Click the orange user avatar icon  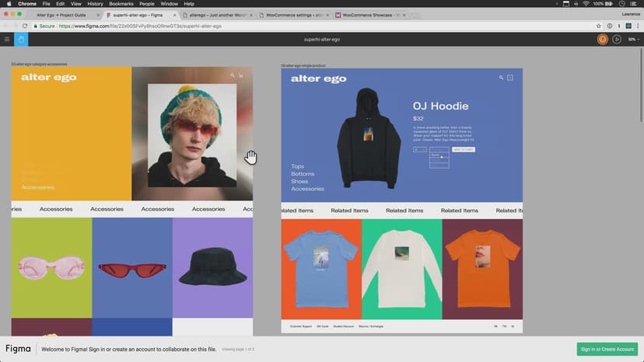(x=602, y=39)
